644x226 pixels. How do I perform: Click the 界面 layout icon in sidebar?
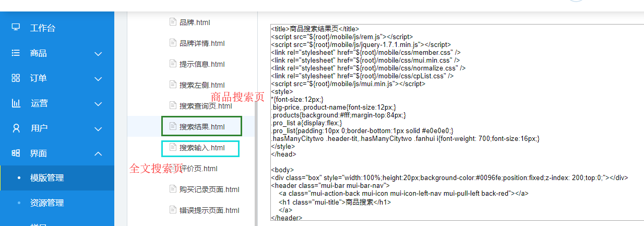pos(16,153)
